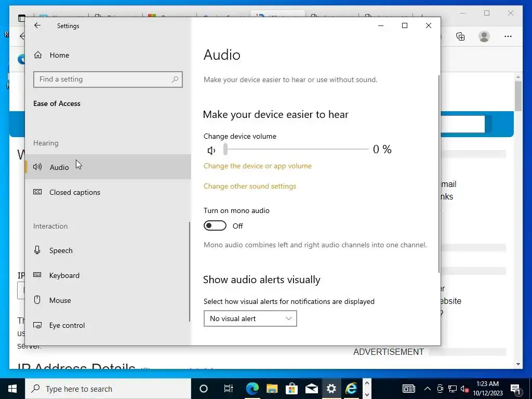Screen dimensions: 532x399
Task: Click the Settings sidebar scrollbar
Action: click(189, 271)
